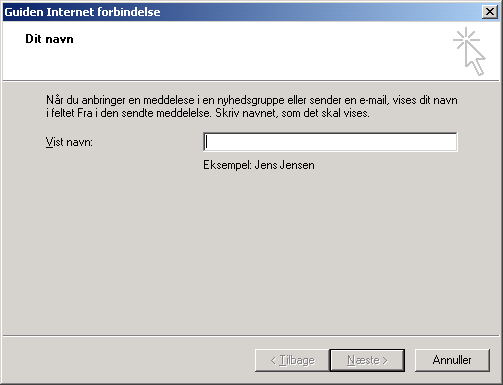Close the Guiden Internet forbindelse dialog
Viewport: 503px width, 385px height.
490,12
